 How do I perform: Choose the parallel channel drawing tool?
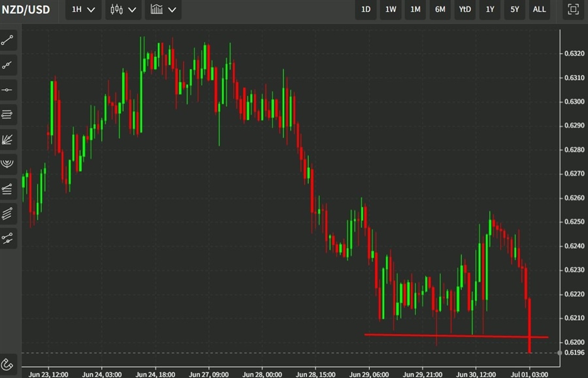tap(8, 213)
